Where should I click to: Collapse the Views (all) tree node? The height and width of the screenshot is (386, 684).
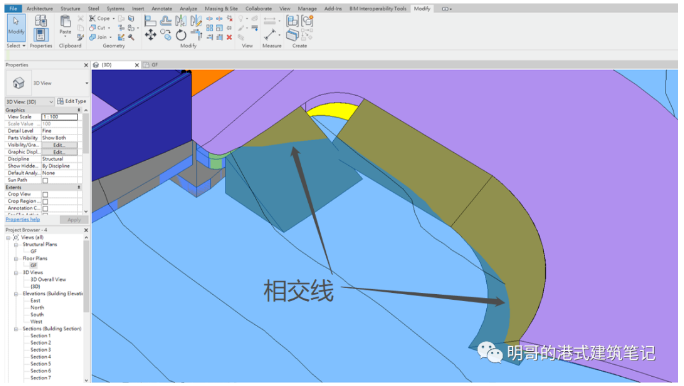click(8, 238)
